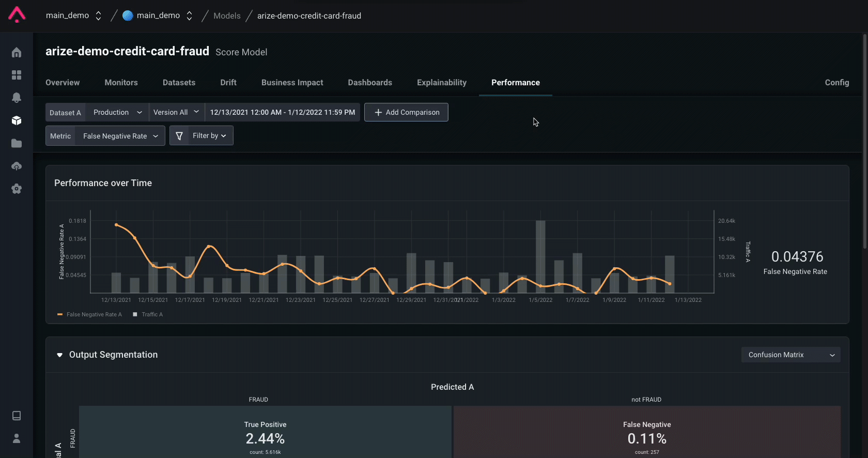Switch to the Business Impact tab
The height and width of the screenshot is (458, 868).
tap(292, 83)
